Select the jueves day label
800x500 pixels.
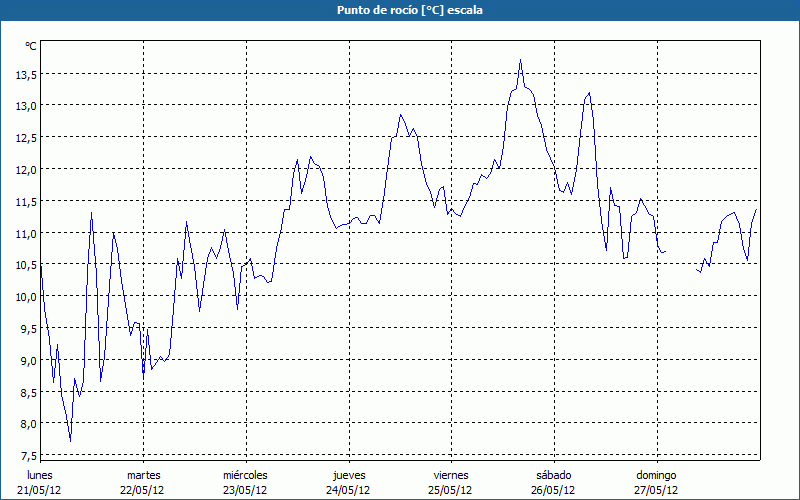pos(349,475)
